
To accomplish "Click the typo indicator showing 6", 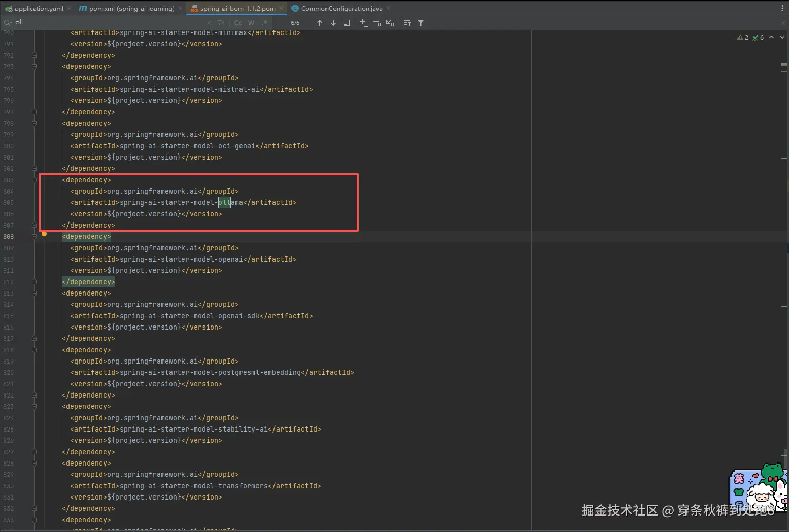I will pos(758,37).
